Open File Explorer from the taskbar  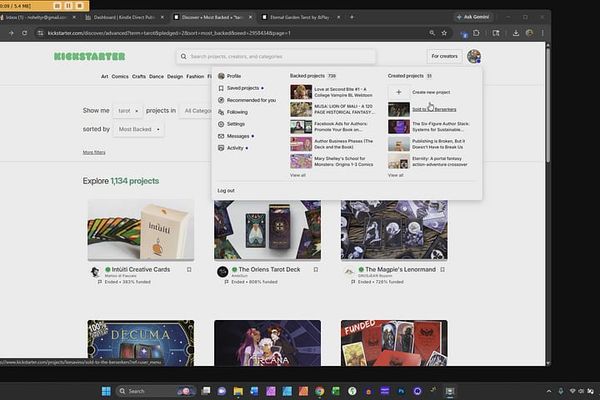coord(238,391)
